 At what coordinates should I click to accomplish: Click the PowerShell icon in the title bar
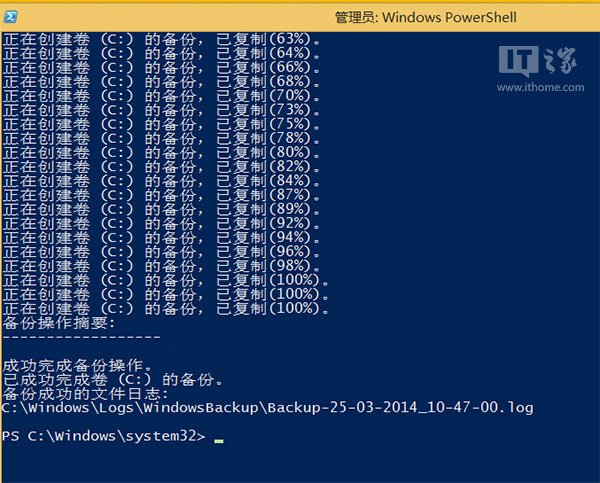(x=11, y=16)
